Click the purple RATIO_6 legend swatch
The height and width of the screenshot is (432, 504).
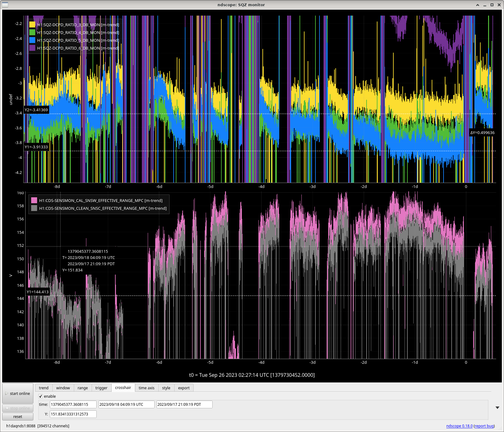tap(32, 48)
